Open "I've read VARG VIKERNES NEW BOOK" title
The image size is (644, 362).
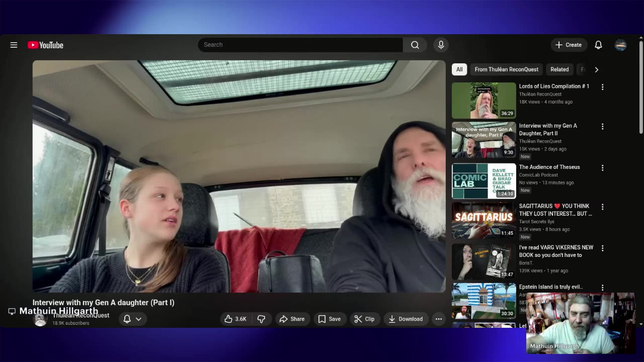tap(556, 251)
